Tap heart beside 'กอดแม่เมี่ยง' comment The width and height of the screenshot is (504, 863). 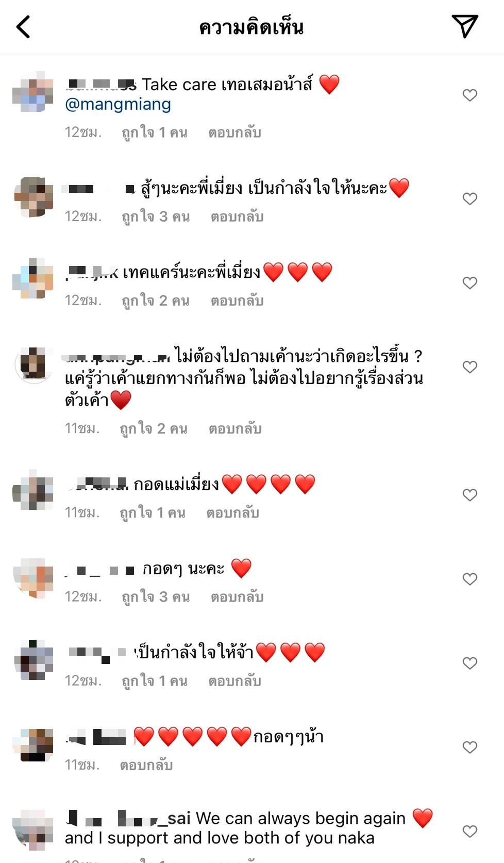[x=469, y=495]
